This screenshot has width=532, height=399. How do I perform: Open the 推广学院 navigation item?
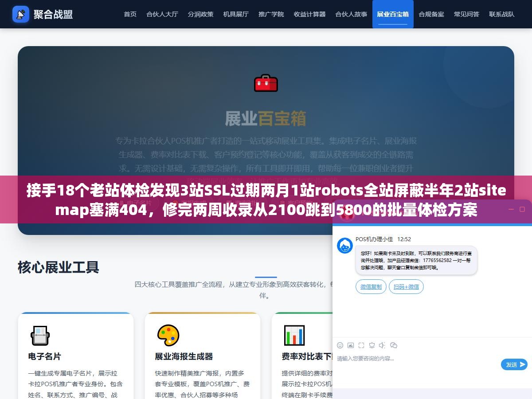tap(271, 14)
